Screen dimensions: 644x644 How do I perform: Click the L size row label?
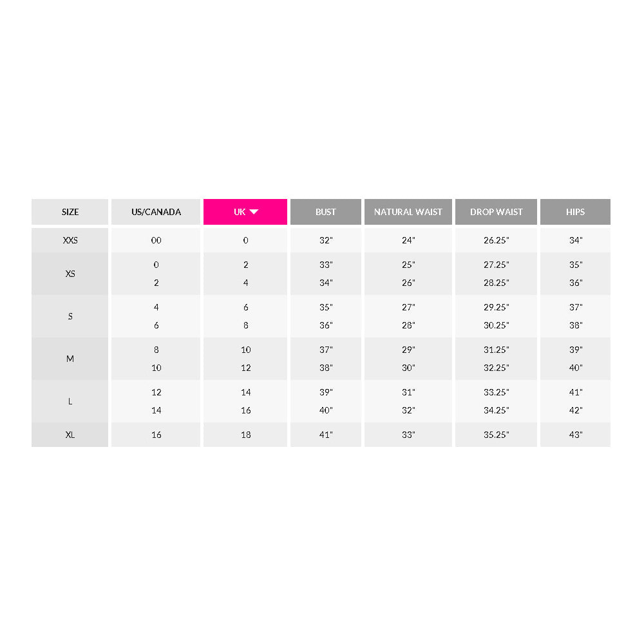pos(70,401)
